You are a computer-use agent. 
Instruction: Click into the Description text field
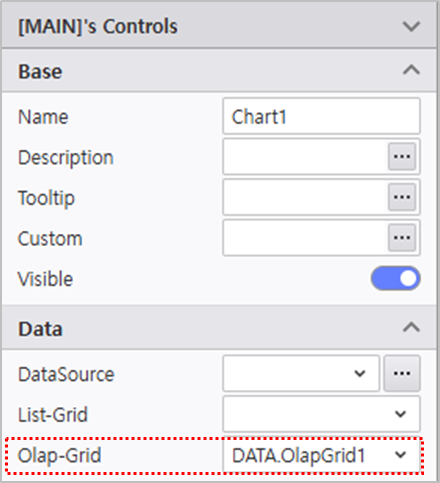(305, 157)
